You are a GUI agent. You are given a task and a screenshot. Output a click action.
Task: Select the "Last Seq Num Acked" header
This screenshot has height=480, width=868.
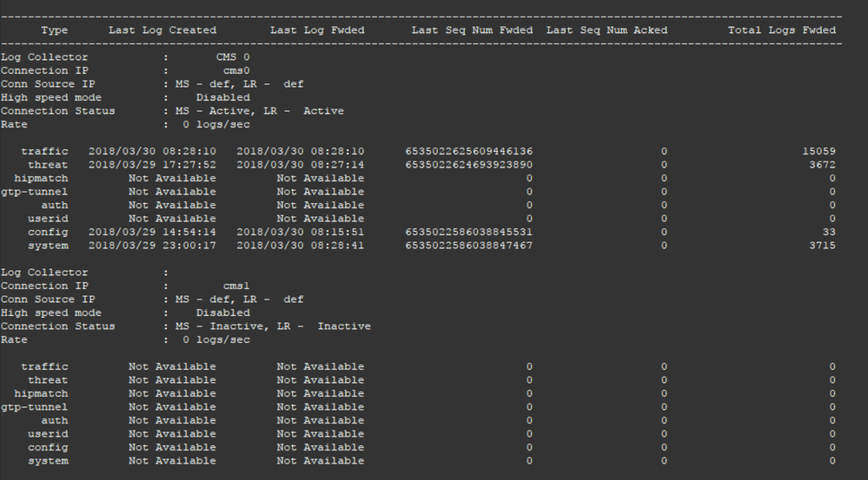pos(606,30)
